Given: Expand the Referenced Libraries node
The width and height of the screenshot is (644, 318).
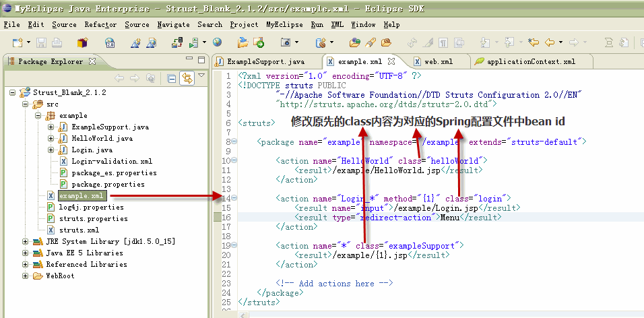Looking at the screenshot, I should (26, 264).
